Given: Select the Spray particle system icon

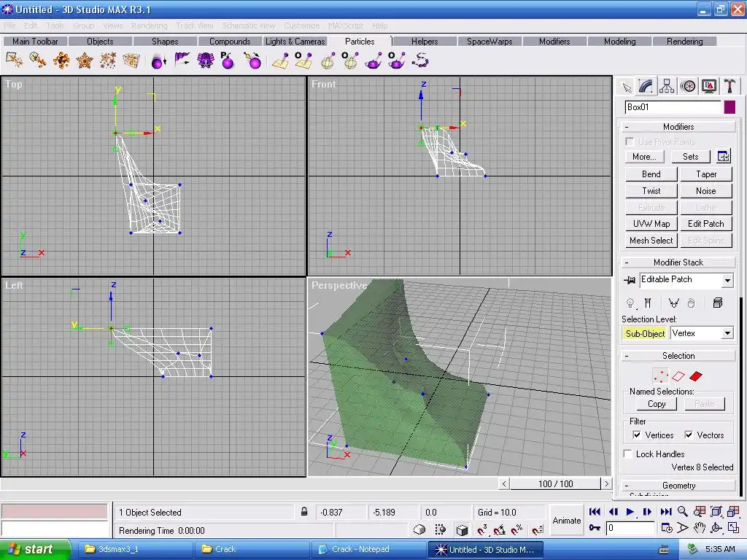Looking at the screenshot, I should pos(15,61).
